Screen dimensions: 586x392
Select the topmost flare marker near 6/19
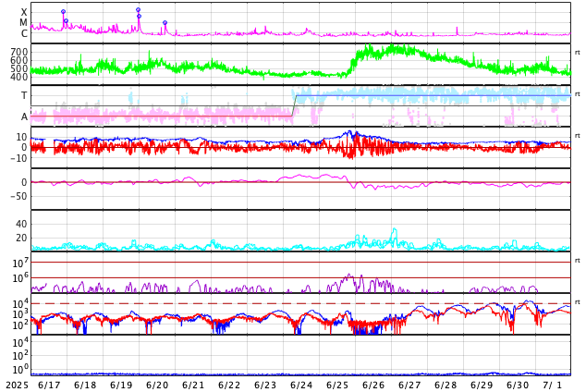click(x=138, y=10)
